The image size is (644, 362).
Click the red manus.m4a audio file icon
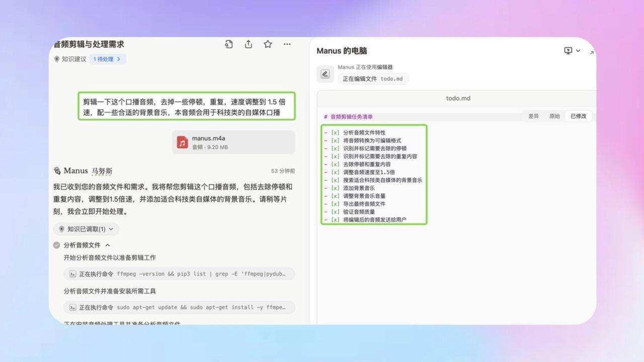click(182, 142)
